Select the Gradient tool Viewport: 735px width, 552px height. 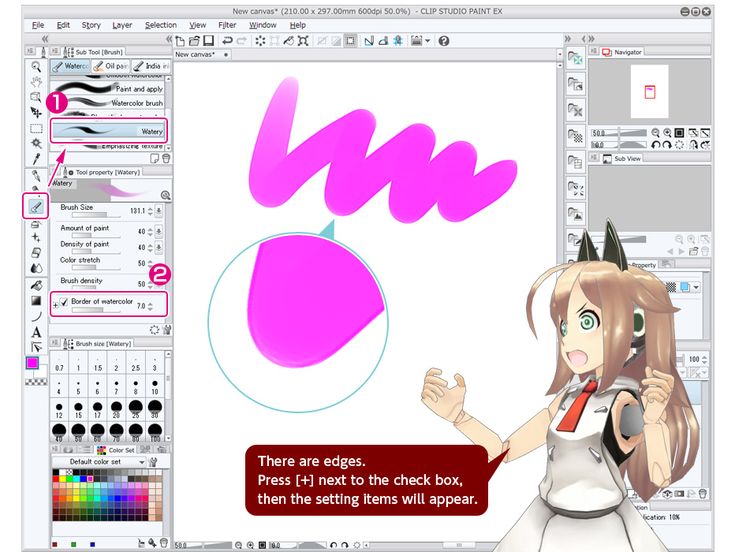point(36,300)
